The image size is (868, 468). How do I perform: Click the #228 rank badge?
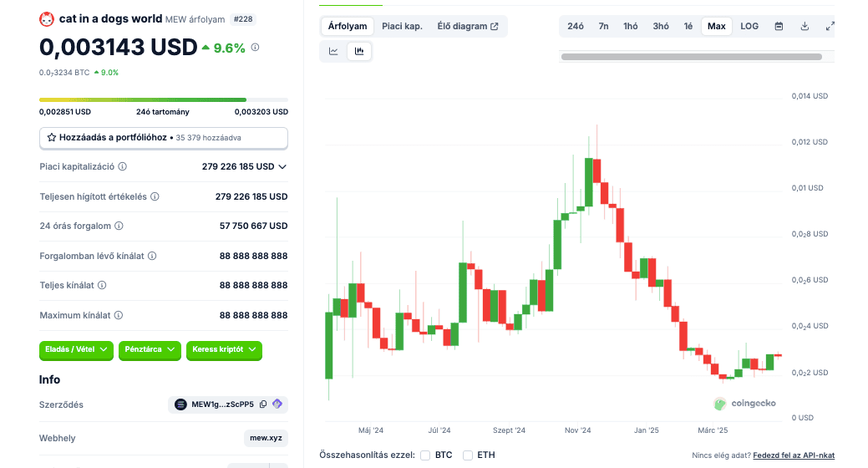tap(243, 19)
